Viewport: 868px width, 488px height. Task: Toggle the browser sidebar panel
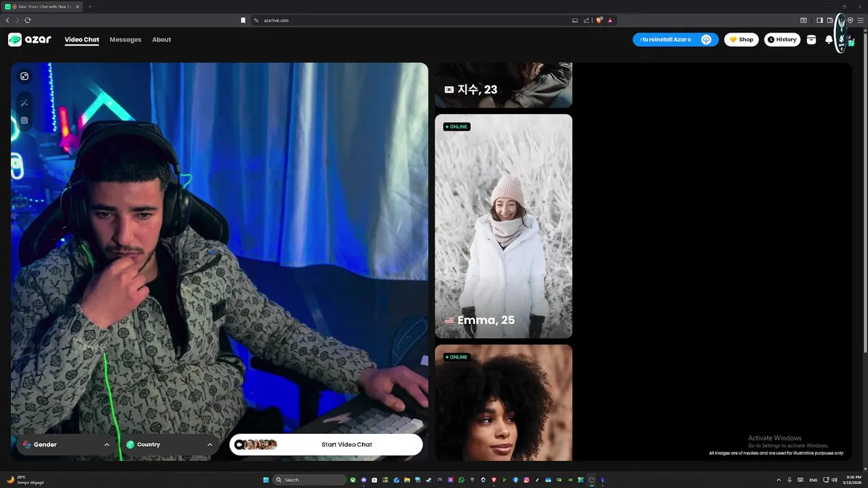tap(819, 20)
